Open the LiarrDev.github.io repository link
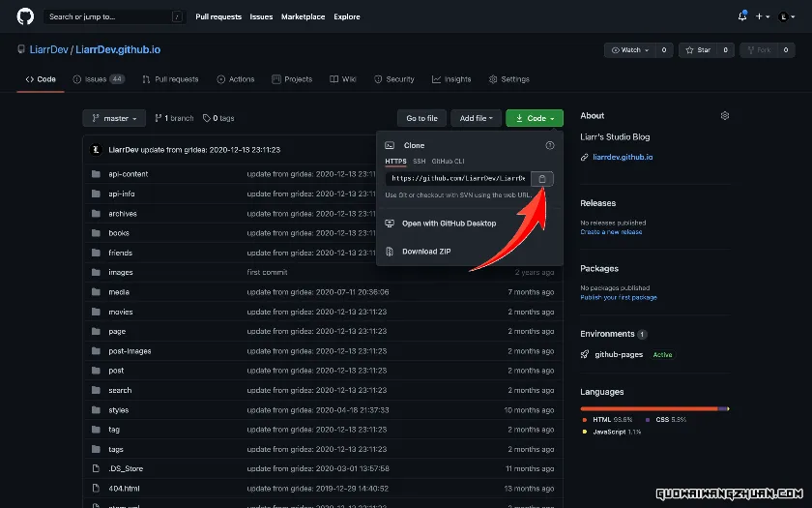The width and height of the screenshot is (812, 508). pyautogui.click(x=118, y=49)
